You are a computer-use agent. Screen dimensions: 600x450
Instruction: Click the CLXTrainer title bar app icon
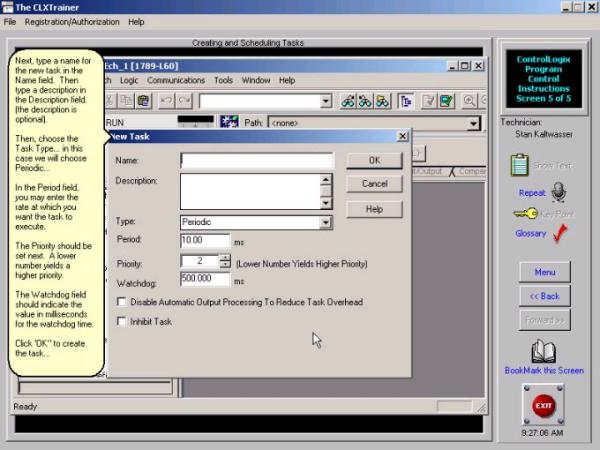pos(7,7)
